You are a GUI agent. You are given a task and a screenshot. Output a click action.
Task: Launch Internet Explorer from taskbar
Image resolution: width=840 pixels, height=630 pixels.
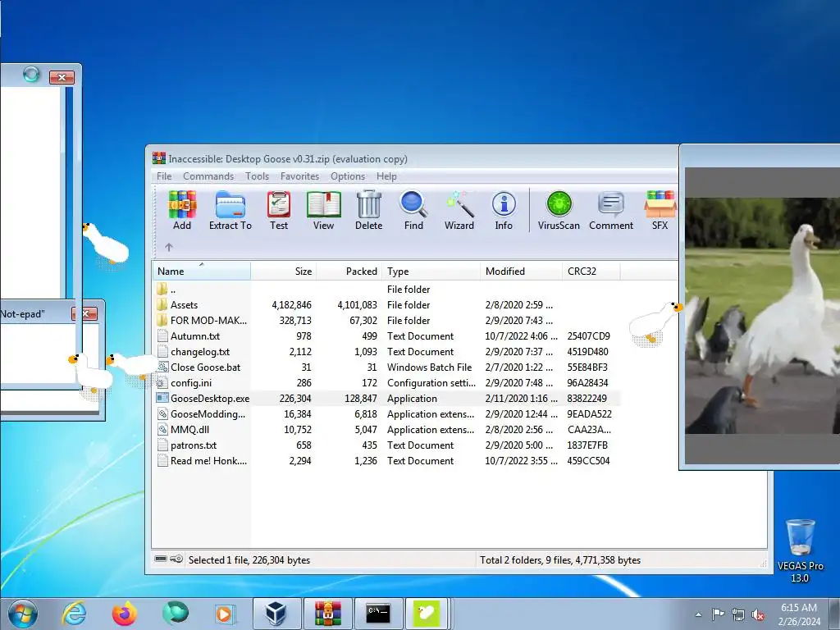[74, 614]
